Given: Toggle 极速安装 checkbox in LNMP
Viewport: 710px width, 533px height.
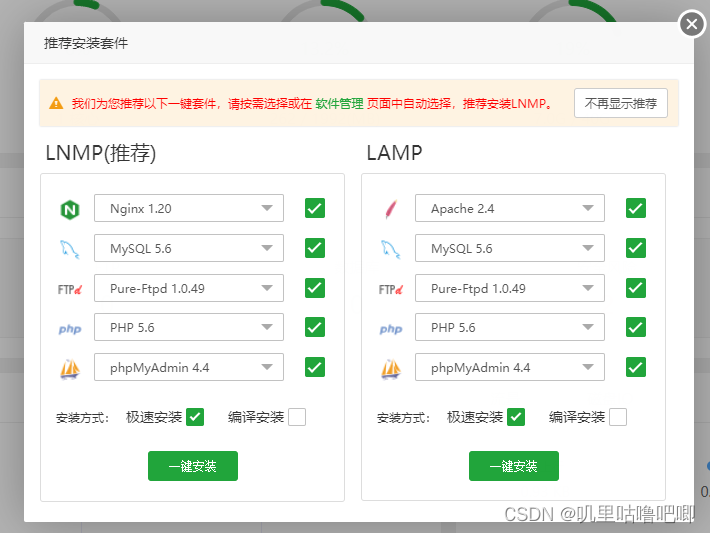Looking at the screenshot, I should (195, 417).
